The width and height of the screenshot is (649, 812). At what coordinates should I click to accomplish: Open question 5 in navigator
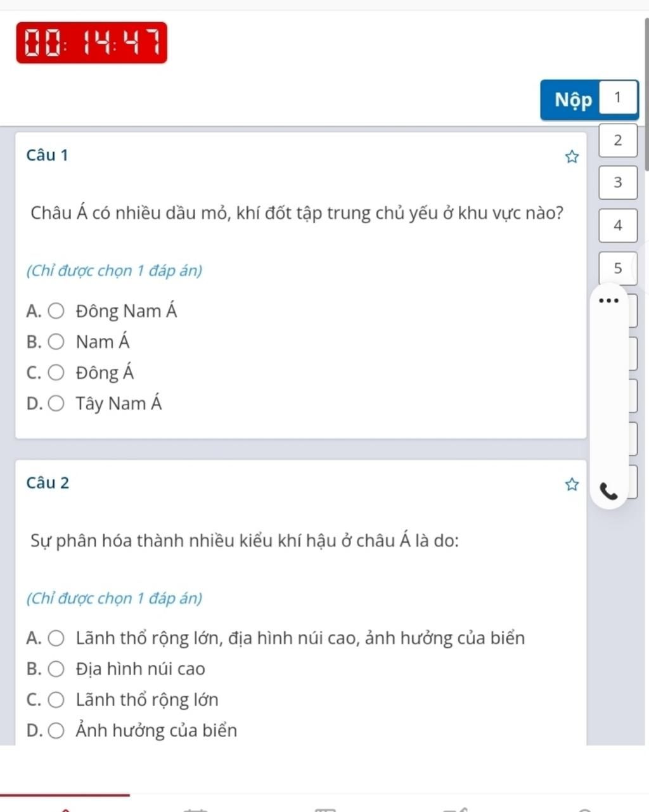pos(618,268)
